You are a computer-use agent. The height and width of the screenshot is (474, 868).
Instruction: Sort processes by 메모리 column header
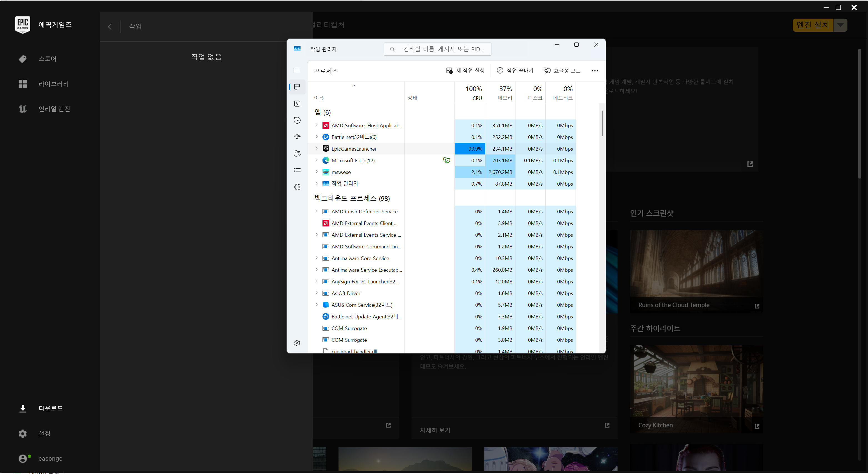(500, 93)
